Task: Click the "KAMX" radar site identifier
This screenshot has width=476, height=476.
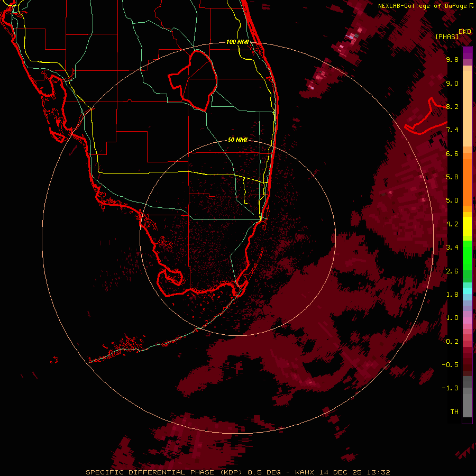Action: tap(305, 472)
